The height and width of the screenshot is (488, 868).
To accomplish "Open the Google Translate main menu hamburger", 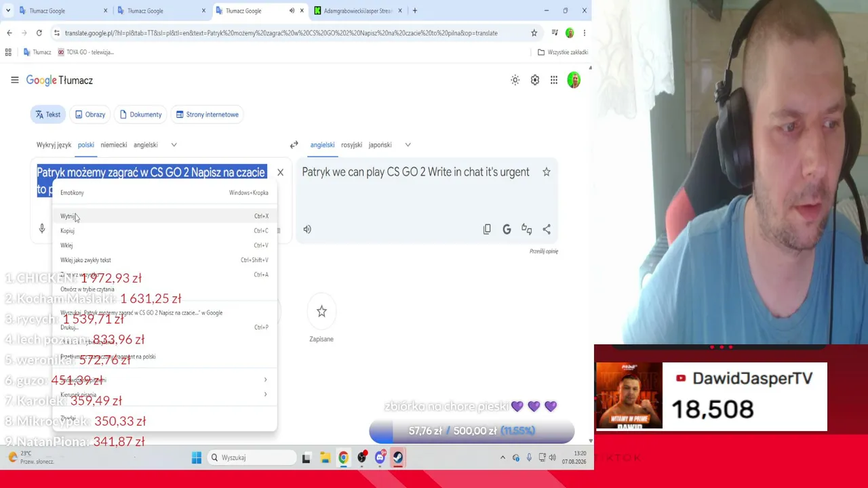I will (x=14, y=80).
